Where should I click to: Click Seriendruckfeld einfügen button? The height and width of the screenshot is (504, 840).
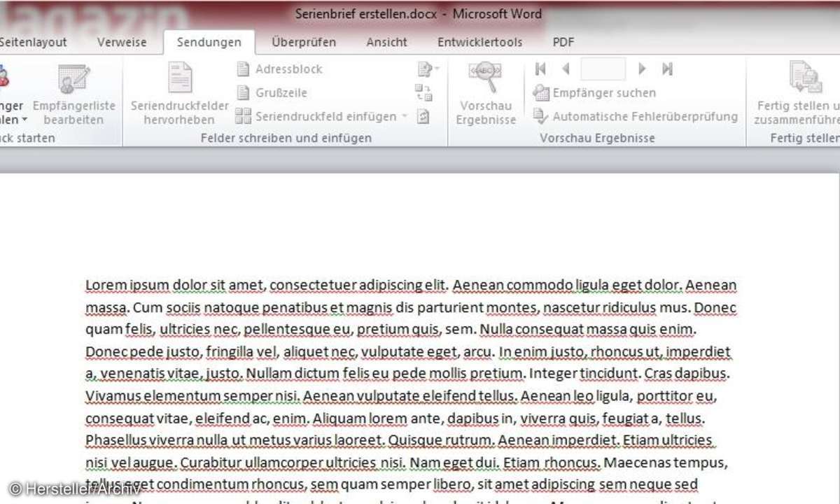click(316, 116)
